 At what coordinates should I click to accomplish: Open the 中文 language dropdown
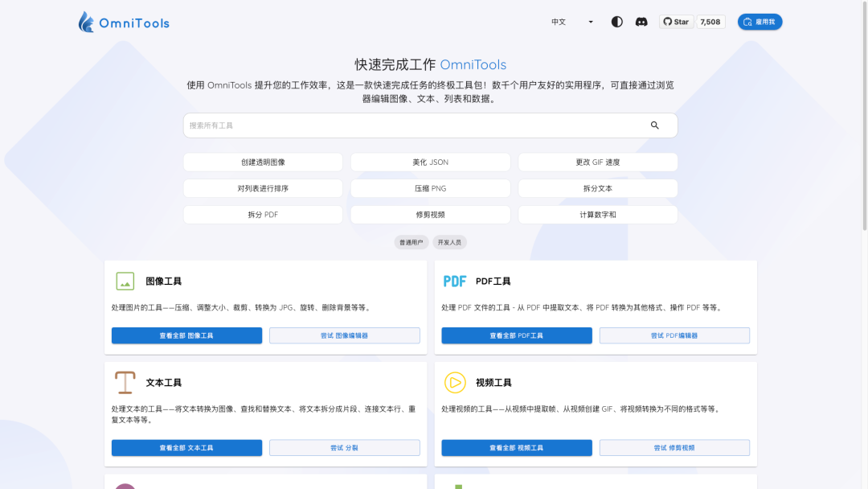coord(571,22)
